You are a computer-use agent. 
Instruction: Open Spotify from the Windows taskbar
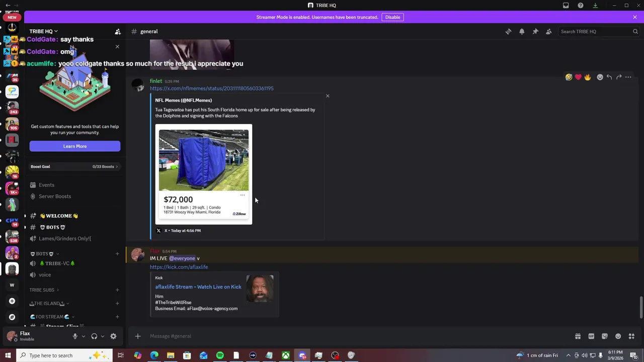[x=220, y=355]
